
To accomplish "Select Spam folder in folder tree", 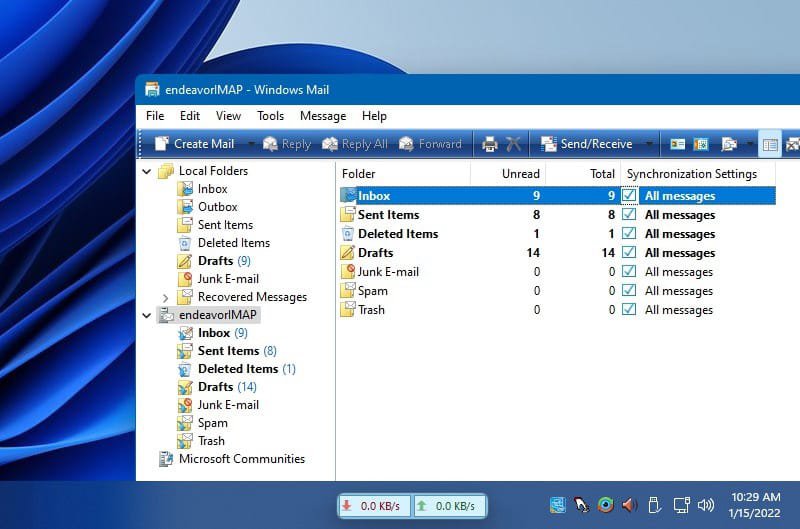I will click(203, 423).
